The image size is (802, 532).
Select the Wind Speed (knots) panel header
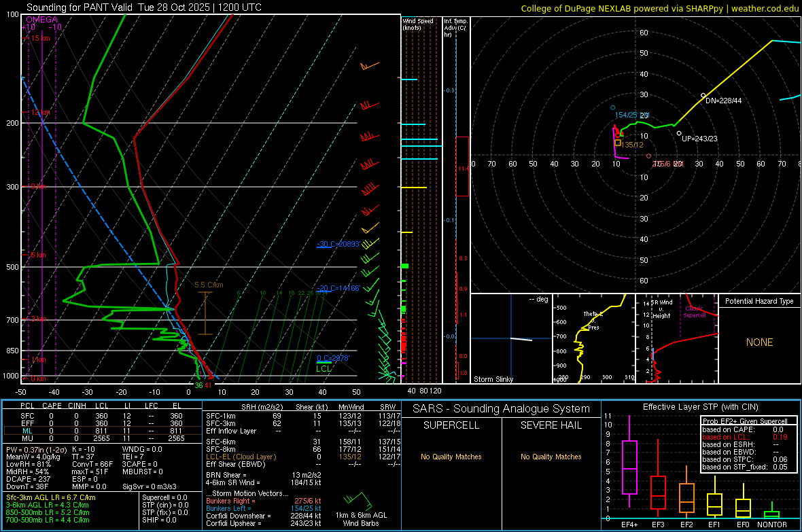(x=418, y=24)
